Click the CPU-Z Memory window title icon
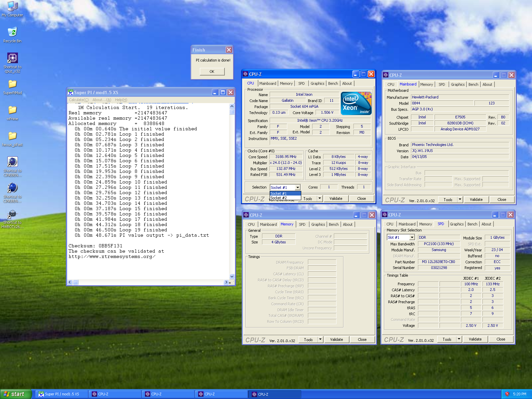 [246, 215]
